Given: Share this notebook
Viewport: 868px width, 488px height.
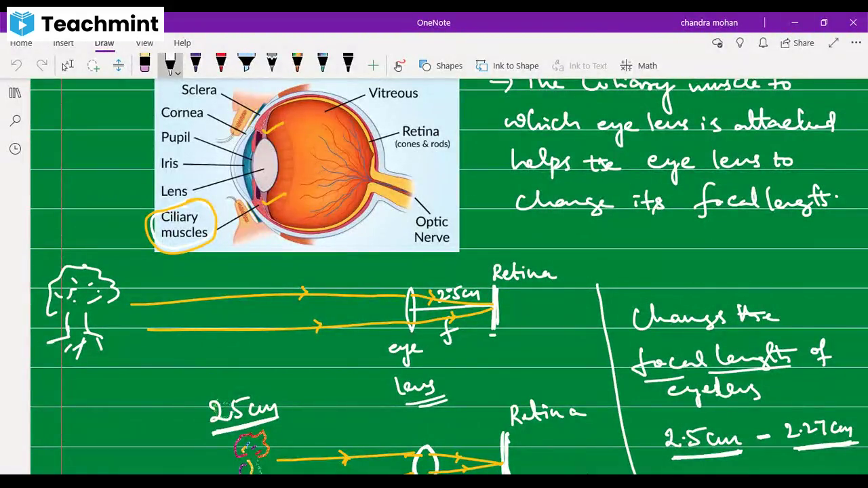Looking at the screenshot, I should [x=797, y=43].
